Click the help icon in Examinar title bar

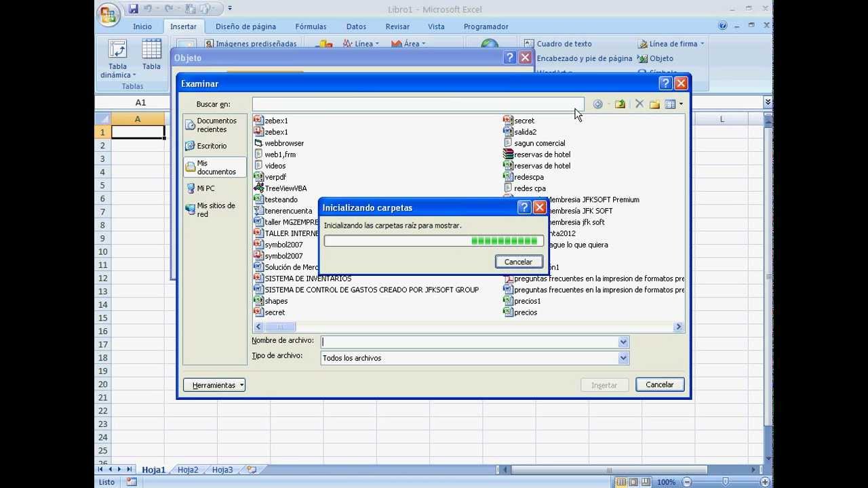pyautogui.click(x=665, y=83)
